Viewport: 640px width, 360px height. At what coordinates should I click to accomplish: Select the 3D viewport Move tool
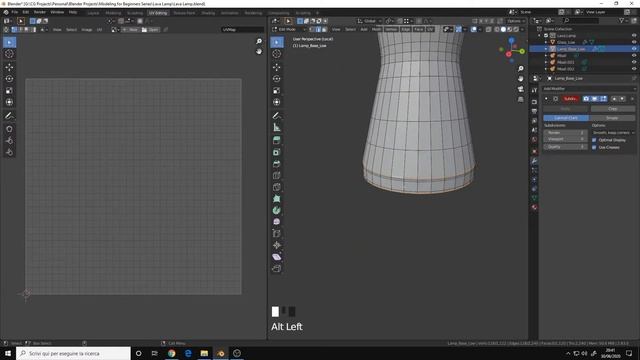point(277,67)
